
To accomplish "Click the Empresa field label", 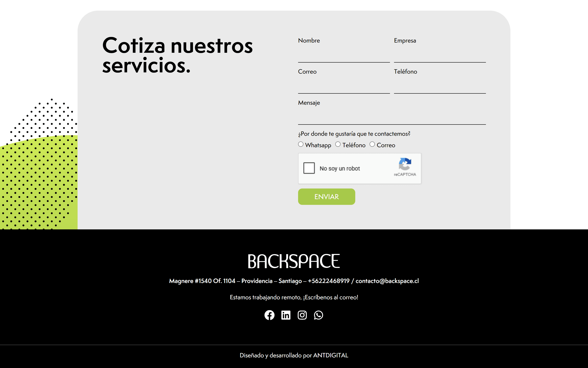I will click(x=405, y=40).
